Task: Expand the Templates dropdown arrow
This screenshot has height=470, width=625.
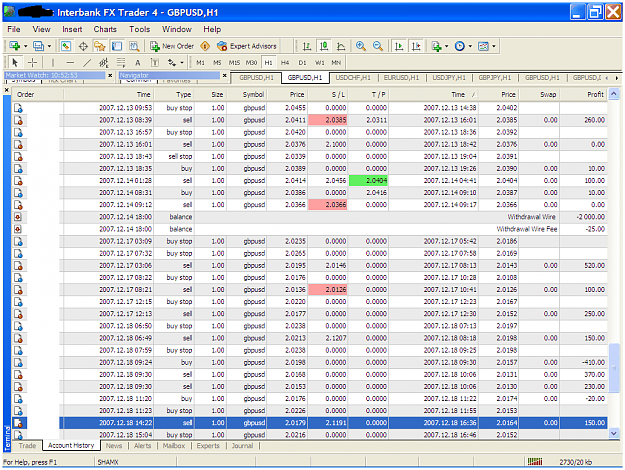Action: click(x=494, y=46)
